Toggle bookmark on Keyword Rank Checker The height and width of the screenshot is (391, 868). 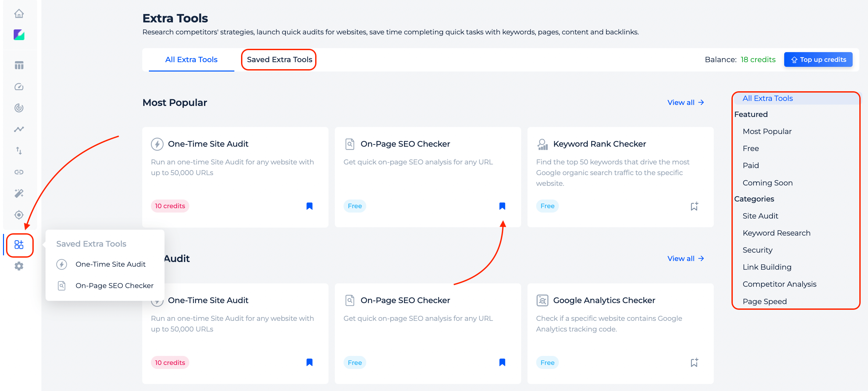[694, 206]
